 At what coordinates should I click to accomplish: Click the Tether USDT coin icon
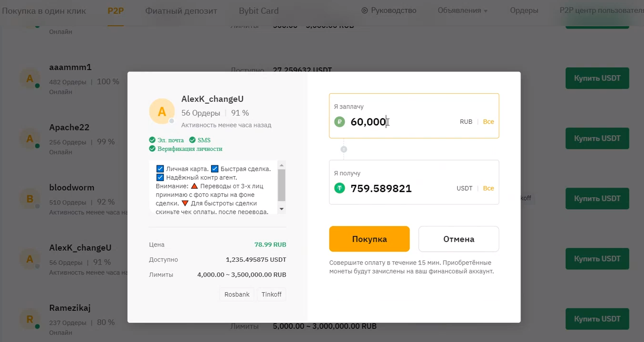339,188
